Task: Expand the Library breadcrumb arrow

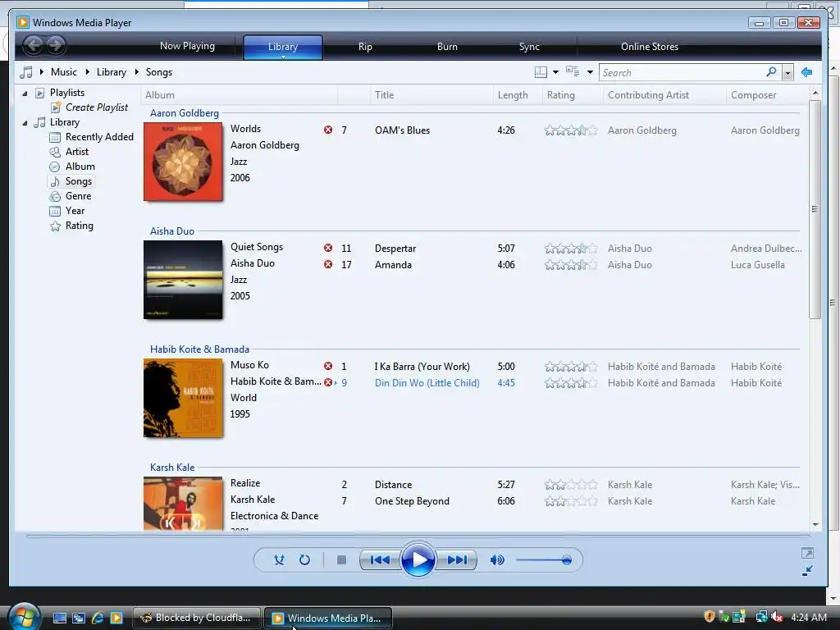Action: [x=87, y=72]
